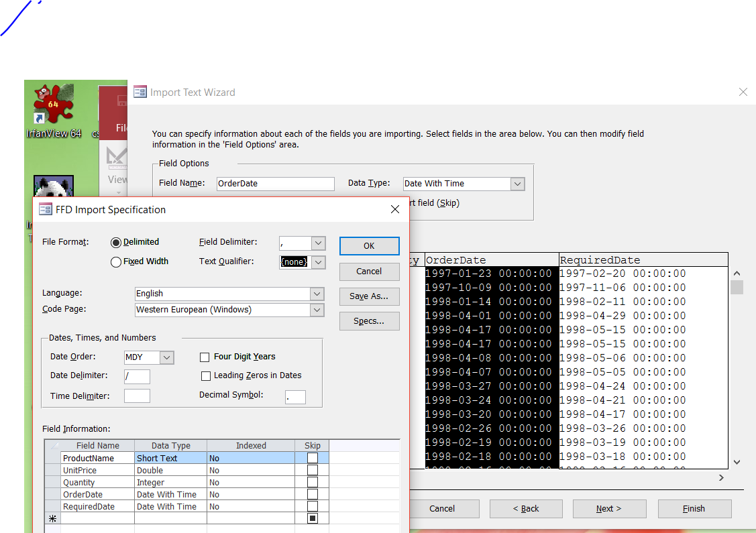Click the Save As button
The height and width of the screenshot is (533, 756).
click(x=369, y=296)
